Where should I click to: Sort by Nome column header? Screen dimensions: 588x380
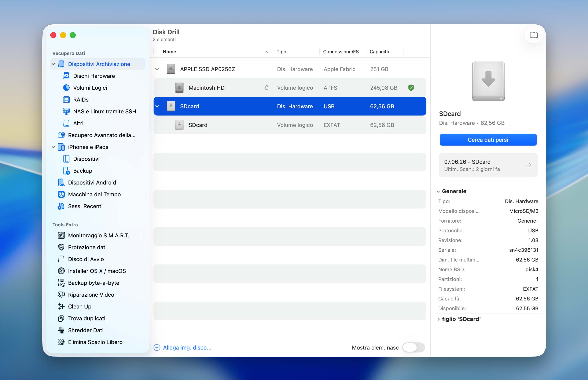169,52
